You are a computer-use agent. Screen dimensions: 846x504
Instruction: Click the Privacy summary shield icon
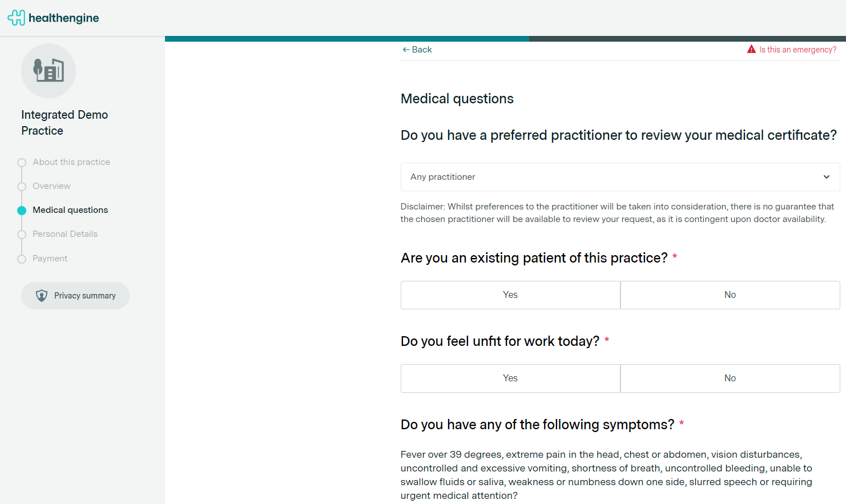coord(42,296)
